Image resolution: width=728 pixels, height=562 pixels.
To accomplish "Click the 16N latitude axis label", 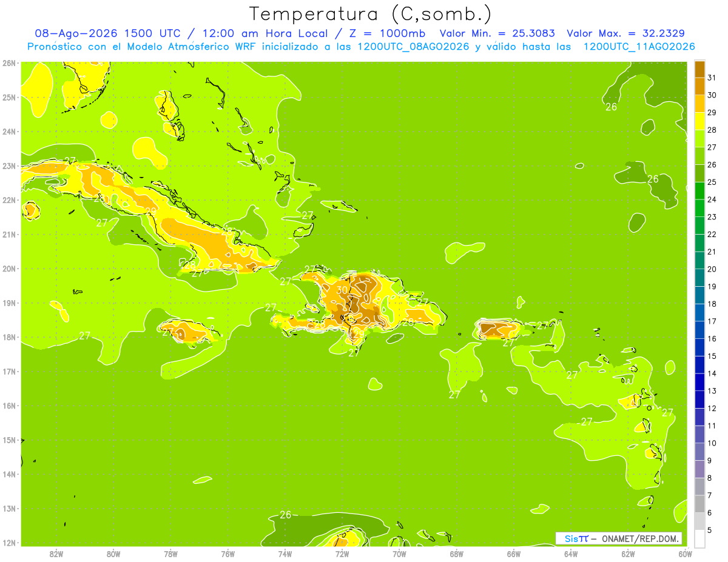I will click(x=9, y=406).
